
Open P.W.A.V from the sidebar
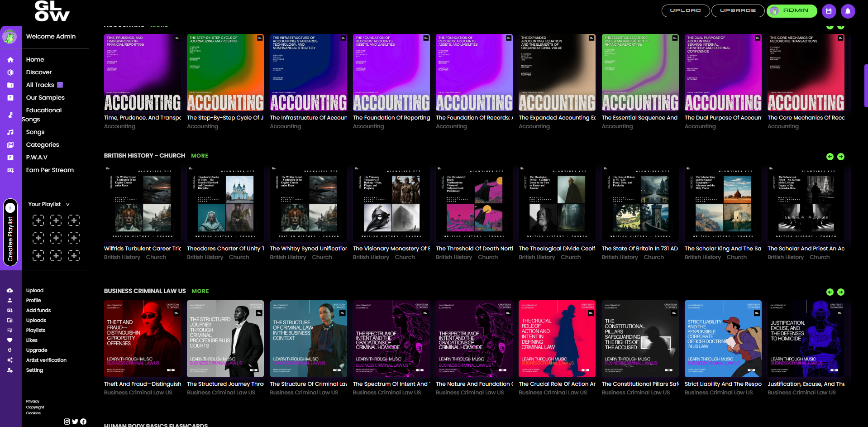[x=37, y=158]
